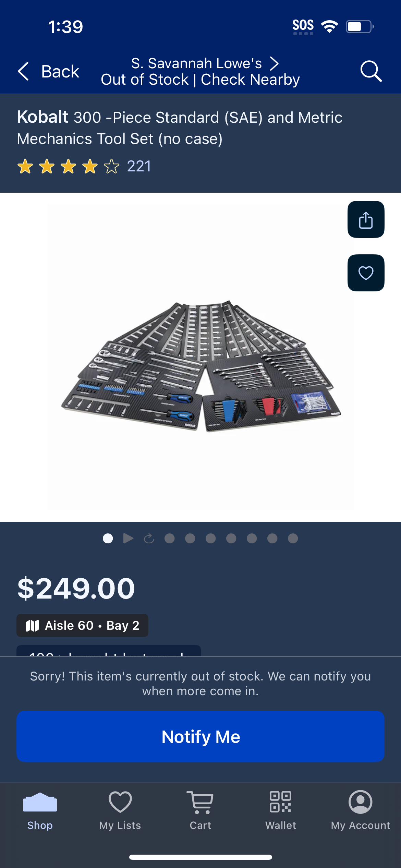Share this product via share icon

[366, 219]
